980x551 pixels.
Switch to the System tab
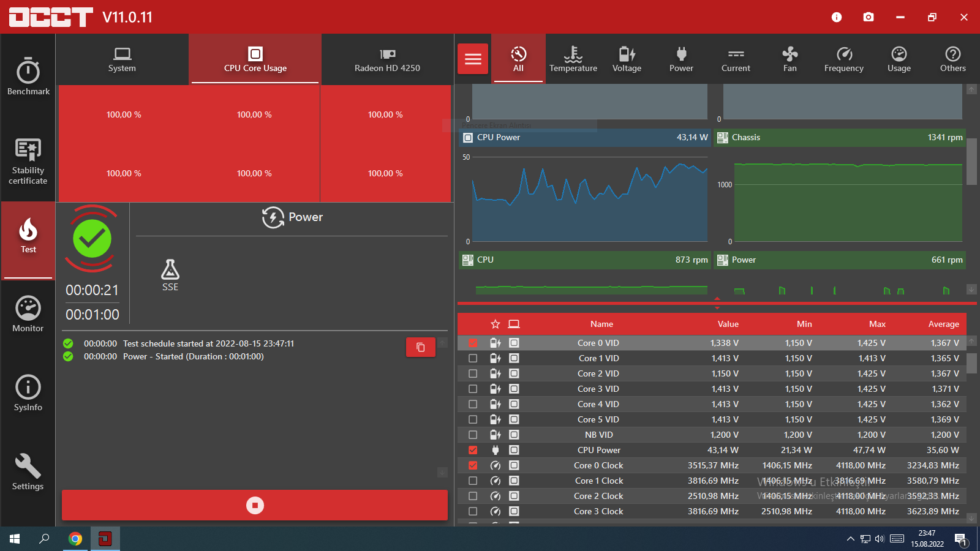[122, 59]
